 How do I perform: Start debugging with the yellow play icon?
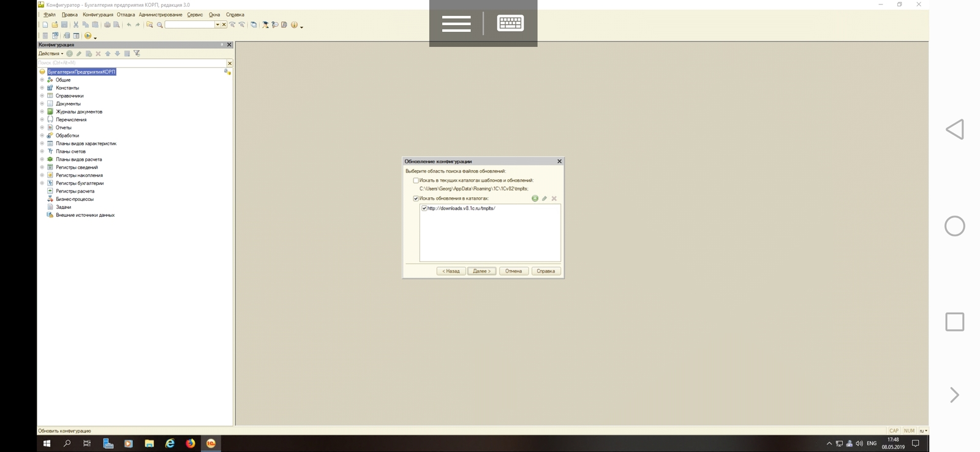pos(88,36)
